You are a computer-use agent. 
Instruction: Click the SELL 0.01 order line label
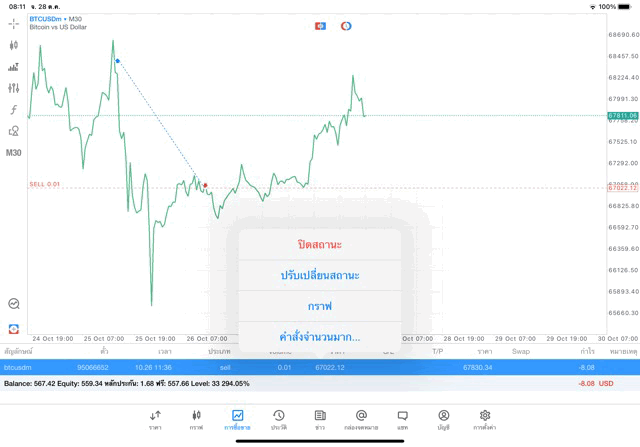45,184
